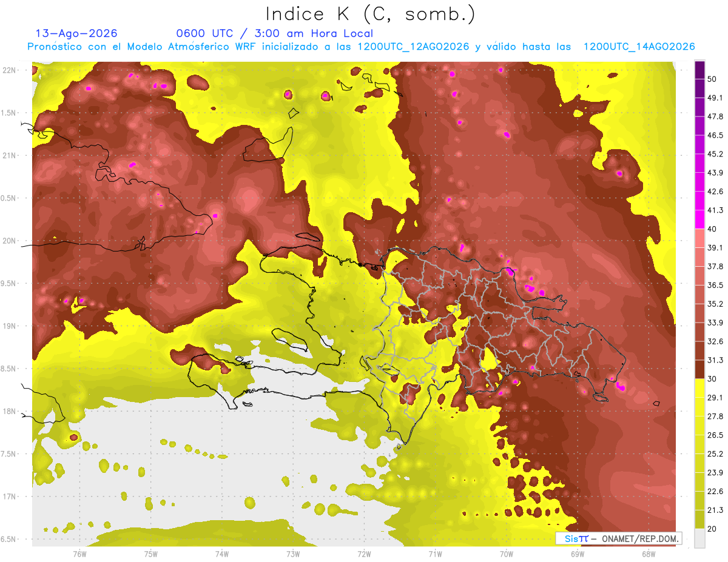Click the "18N" latitude label

(9, 412)
